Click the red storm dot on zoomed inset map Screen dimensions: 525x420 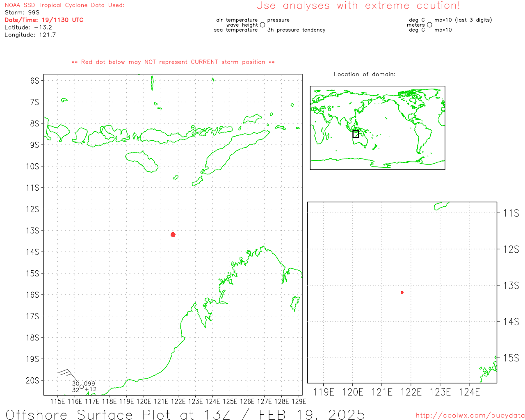coord(402,292)
